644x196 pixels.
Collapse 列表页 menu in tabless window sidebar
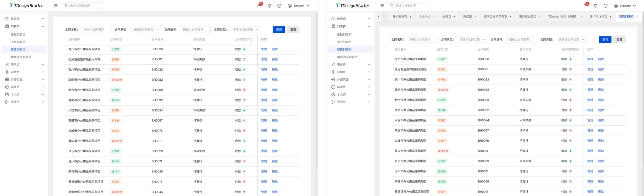pyautogui.click(x=24, y=26)
